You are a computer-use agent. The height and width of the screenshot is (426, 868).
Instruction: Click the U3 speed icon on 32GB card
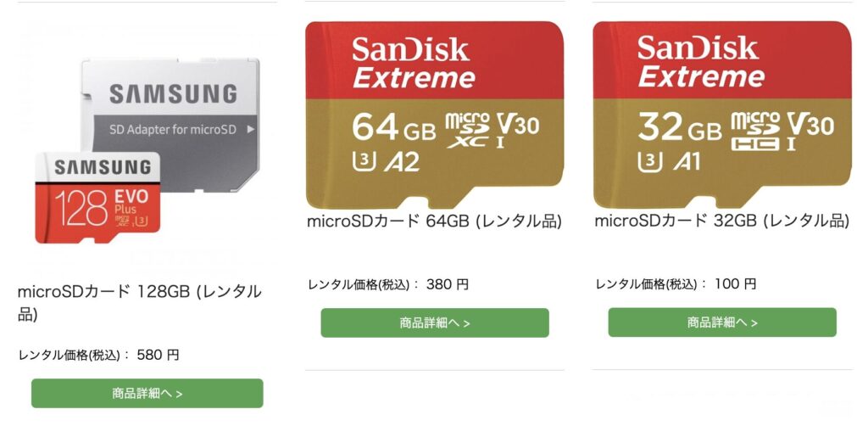coord(650,162)
